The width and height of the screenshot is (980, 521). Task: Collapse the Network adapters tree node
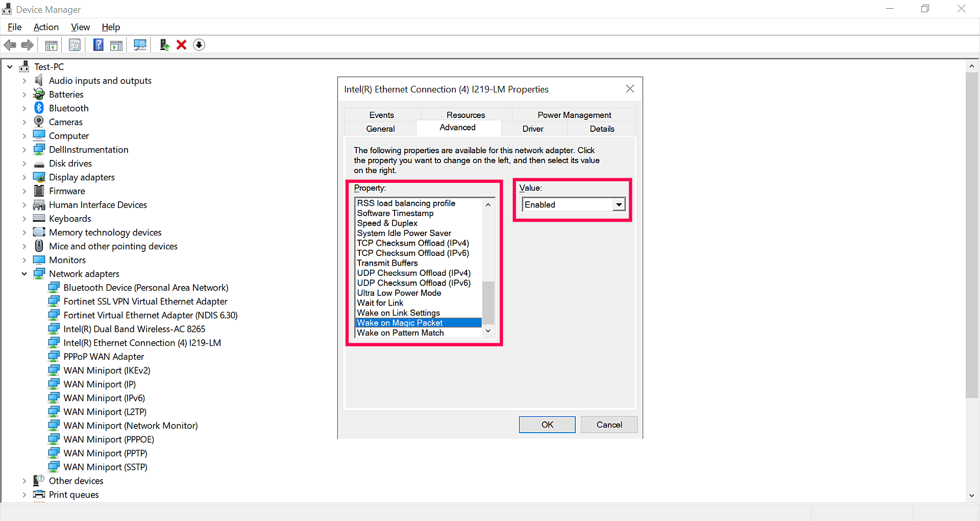24,274
